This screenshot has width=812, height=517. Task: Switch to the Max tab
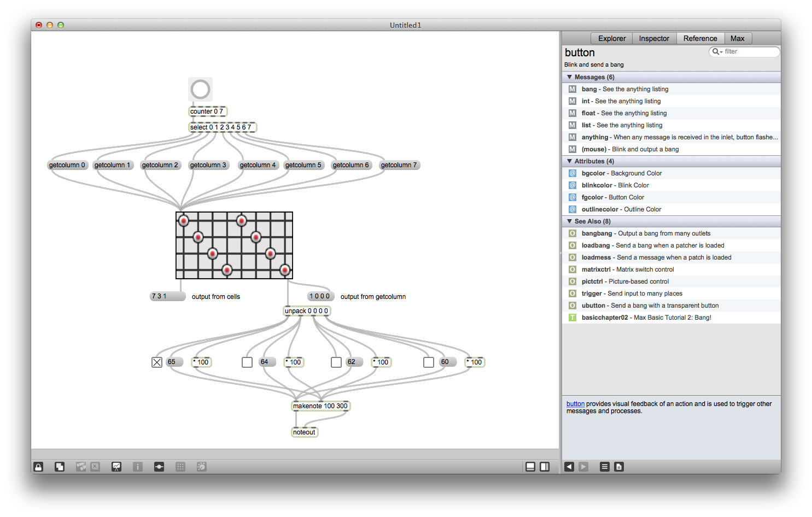(x=738, y=38)
